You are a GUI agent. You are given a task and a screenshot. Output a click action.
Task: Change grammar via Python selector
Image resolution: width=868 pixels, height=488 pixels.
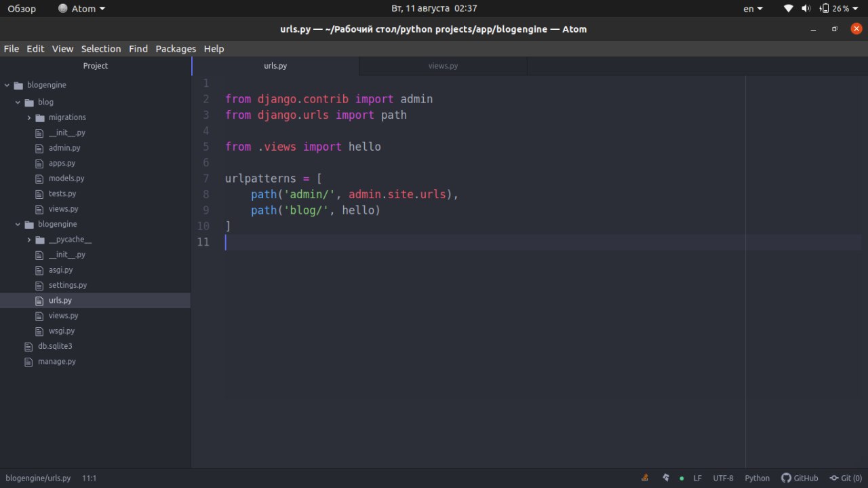point(757,478)
